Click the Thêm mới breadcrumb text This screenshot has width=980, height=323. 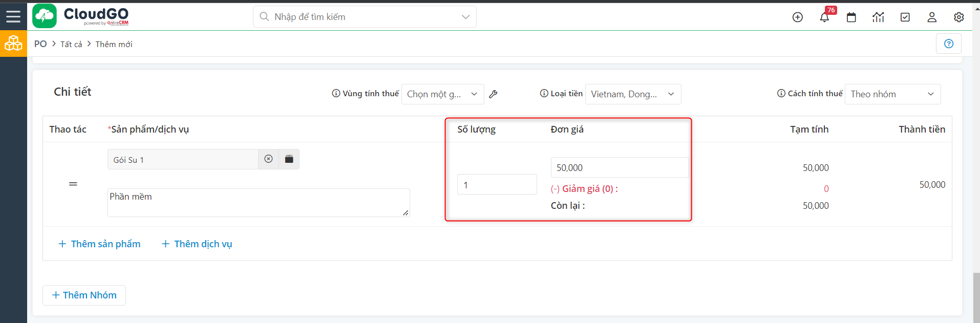[x=114, y=45]
